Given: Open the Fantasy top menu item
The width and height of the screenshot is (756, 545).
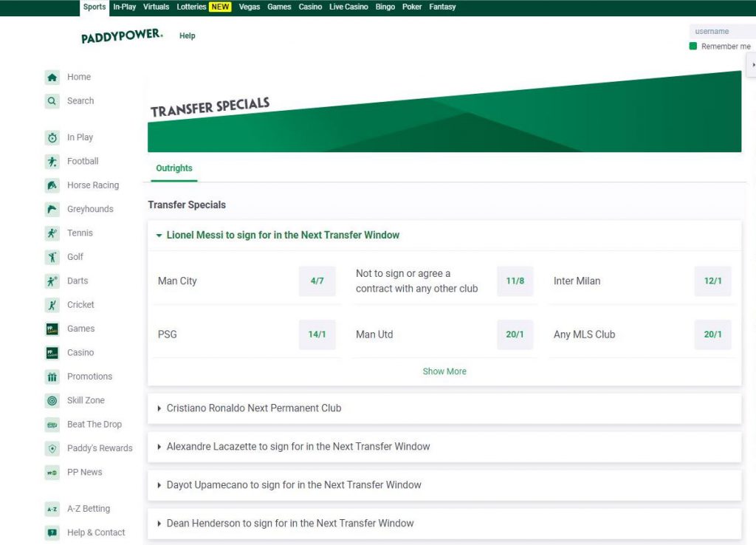Looking at the screenshot, I should point(443,7).
